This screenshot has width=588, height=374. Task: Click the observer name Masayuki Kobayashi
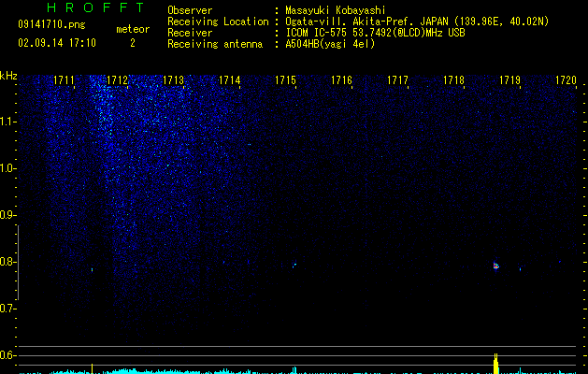336,10
